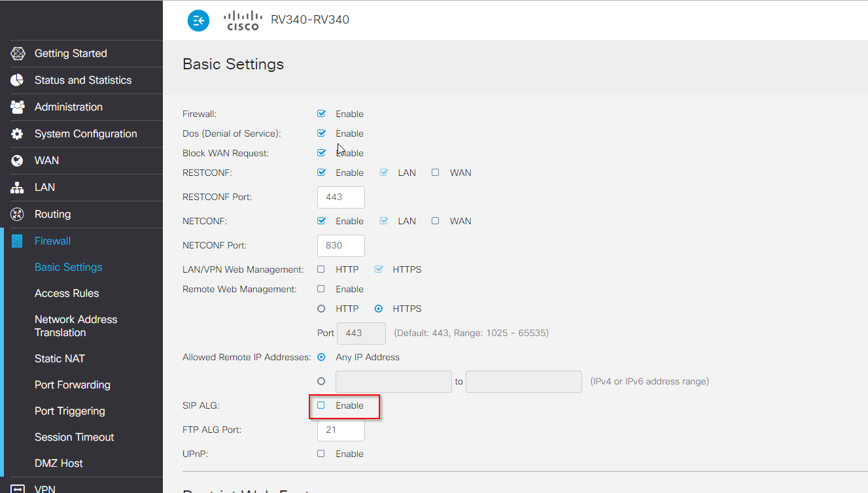The image size is (868, 493).
Task: Go to Port Triggering settings
Action: coord(69,411)
